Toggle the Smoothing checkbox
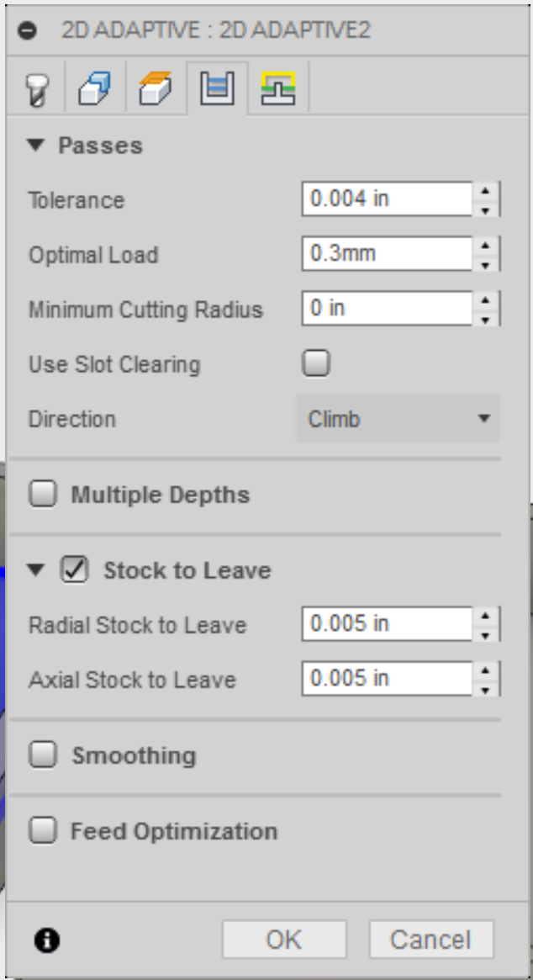The height and width of the screenshot is (980, 533). coord(42,755)
